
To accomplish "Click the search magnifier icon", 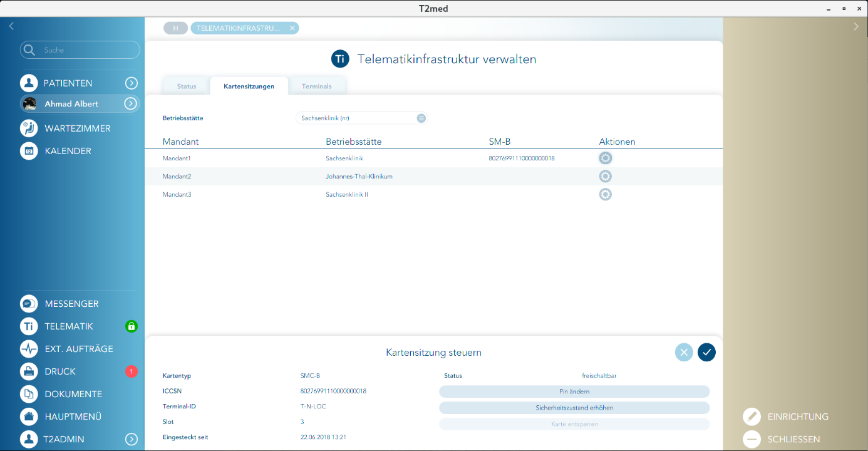I will [29, 50].
